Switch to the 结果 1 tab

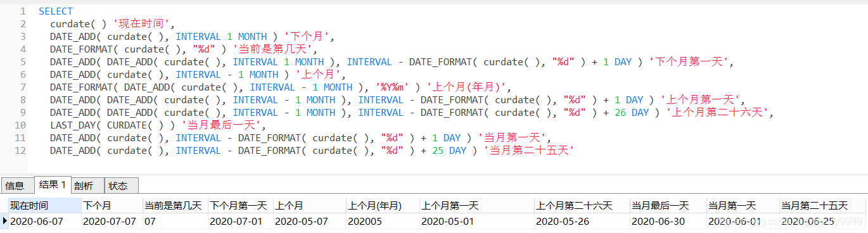[53, 185]
